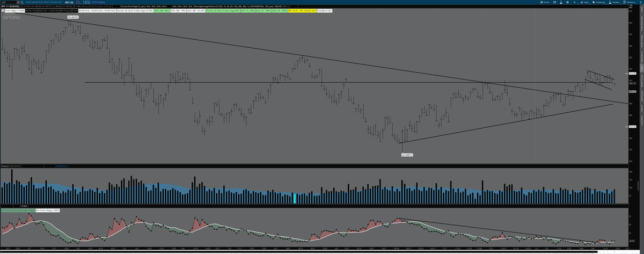Click the 'Period: 20 Close % Abv Avgs 80%' label
Viewport: 644px width, 254px height.
click(x=223, y=11)
